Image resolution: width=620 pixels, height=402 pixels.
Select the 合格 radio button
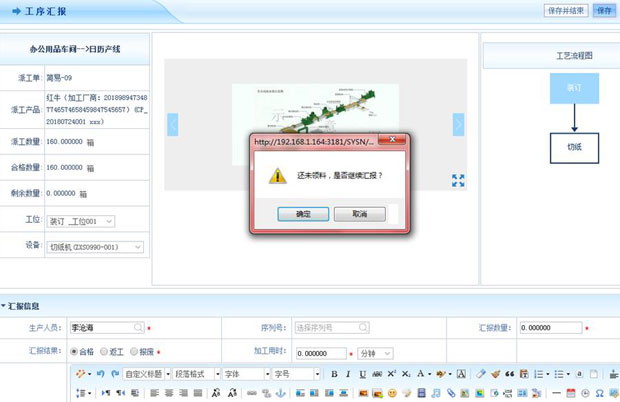pyautogui.click(x=74, y=352)
